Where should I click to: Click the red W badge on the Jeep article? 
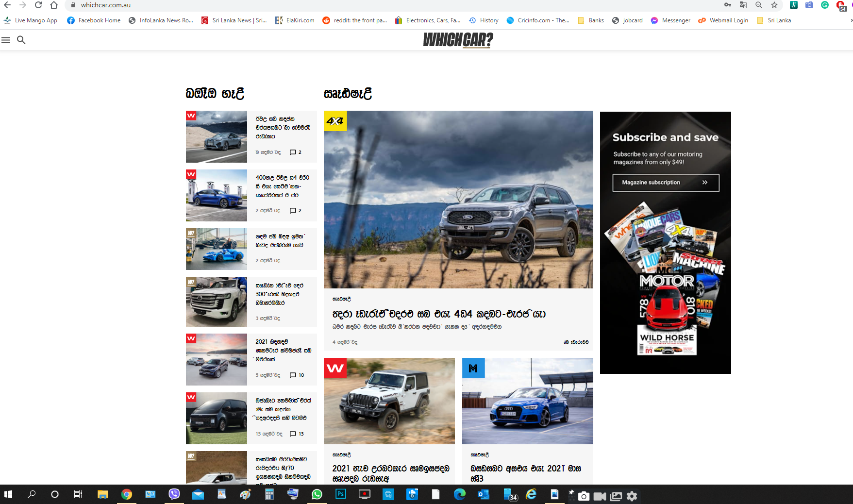[335, 369]
